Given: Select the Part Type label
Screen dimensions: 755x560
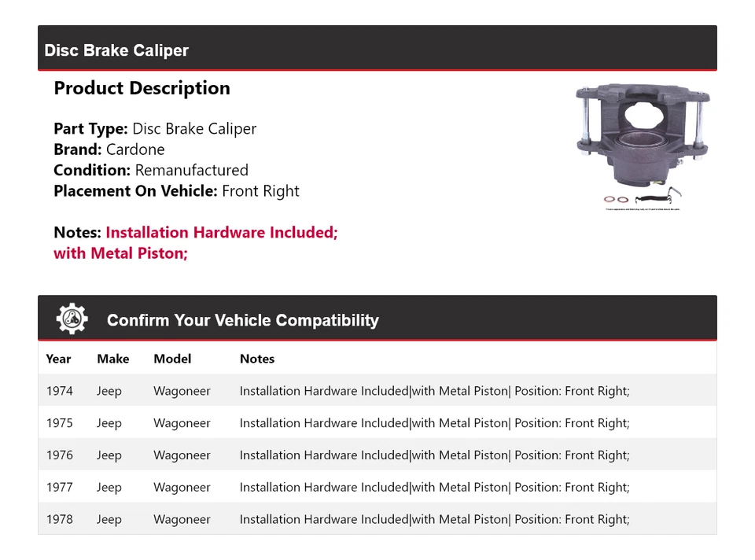Looking at the screenshot, I should (x=90, y=129).
